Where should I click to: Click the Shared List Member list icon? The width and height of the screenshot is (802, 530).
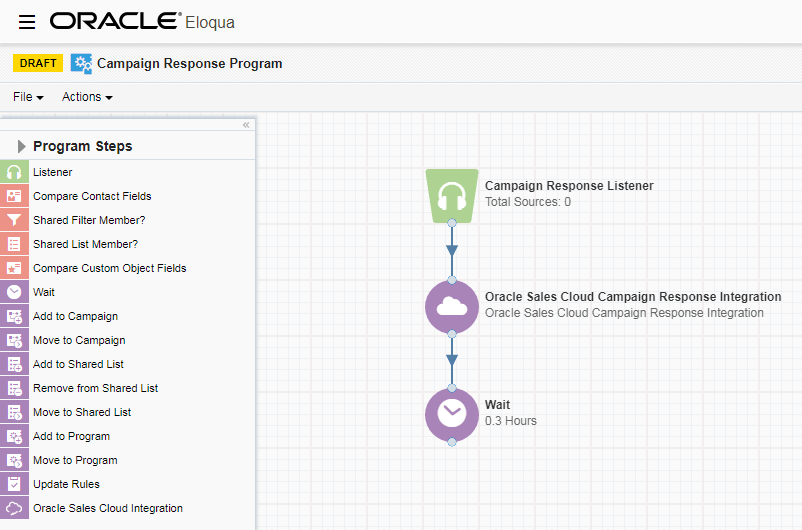tap(14, 244)
